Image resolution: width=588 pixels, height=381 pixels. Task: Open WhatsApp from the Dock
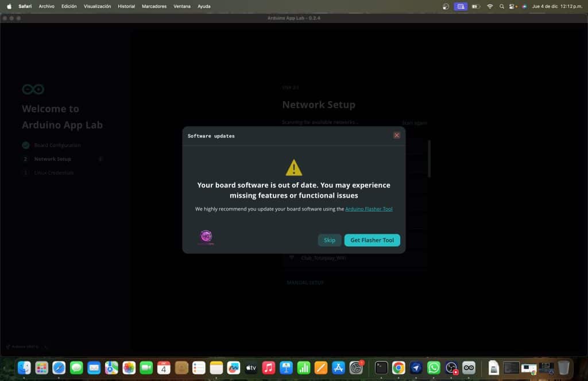pyautogui.click(x=434, y=368)
